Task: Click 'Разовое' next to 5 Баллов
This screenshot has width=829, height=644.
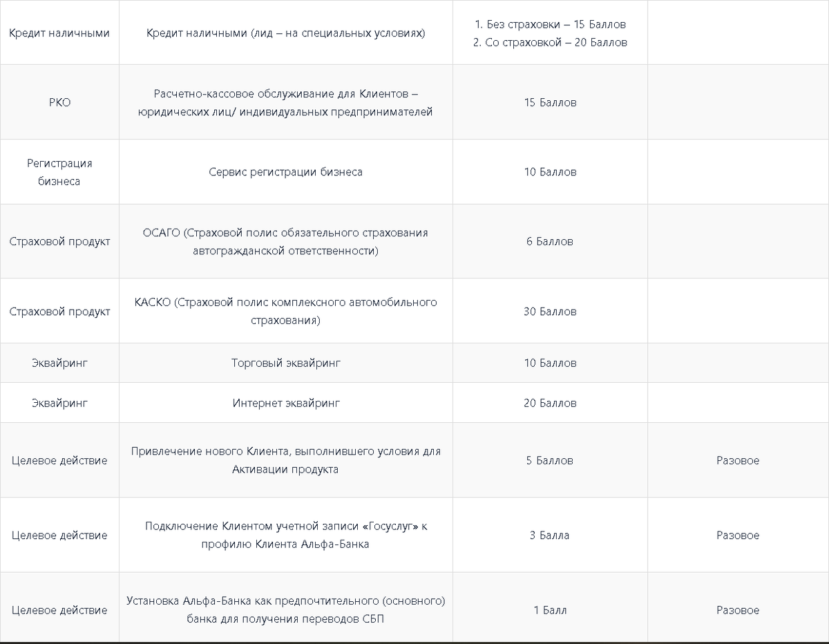Action: tap(738, 460)
